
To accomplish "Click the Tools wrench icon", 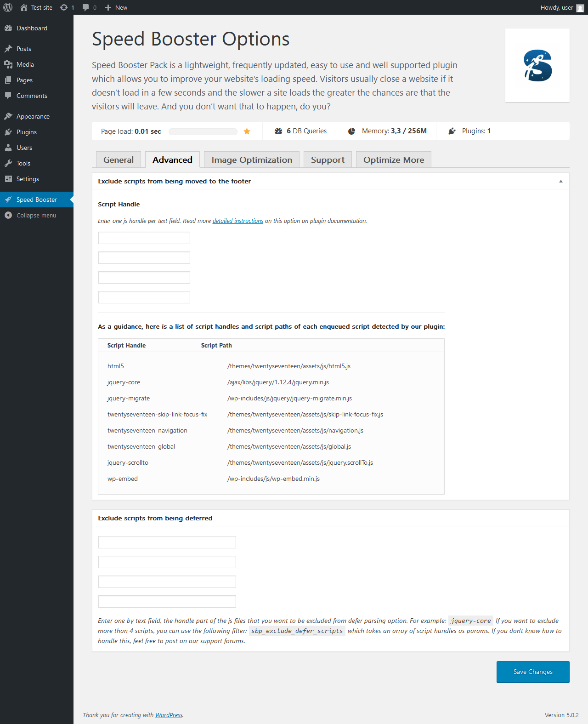I will click(8, 163).
